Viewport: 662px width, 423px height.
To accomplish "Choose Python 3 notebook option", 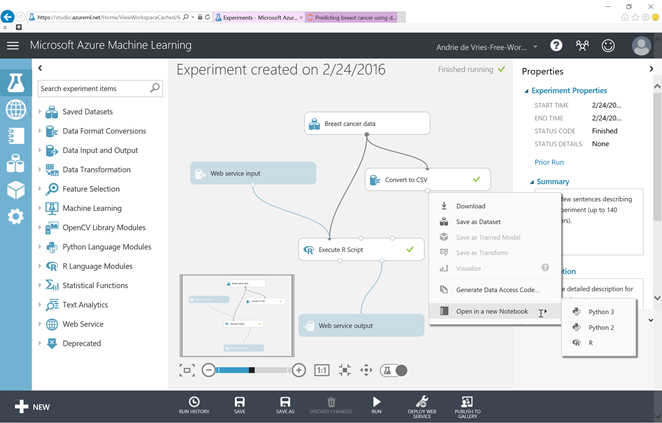I will click(599, 312).
